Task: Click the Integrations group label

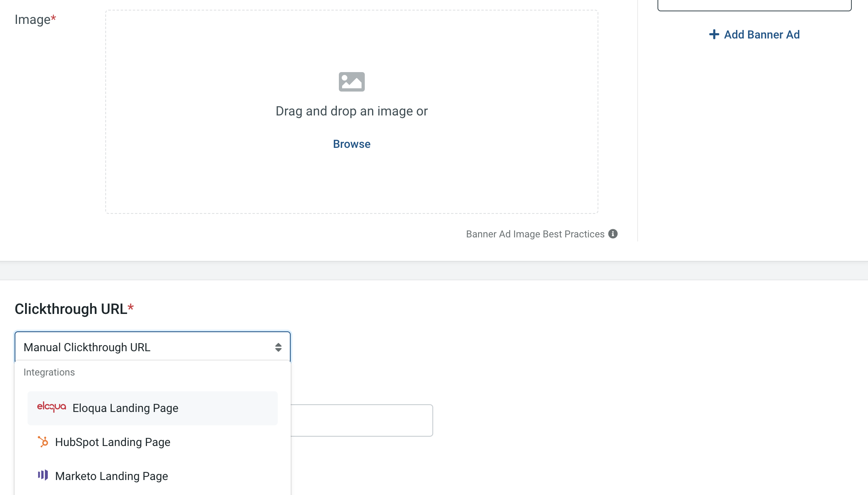Action: pos(49,372)
